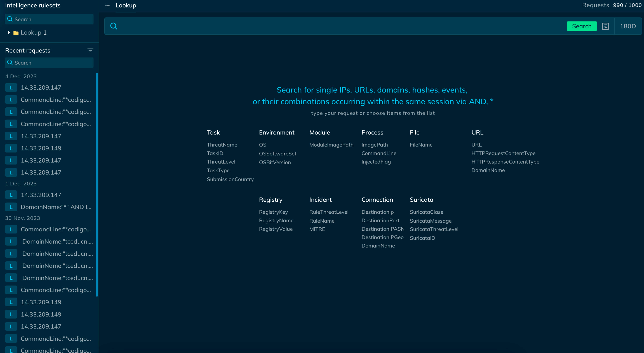Switch to the Lookup tab
Viewport: 644px width, 353px height.
point(126,6)
